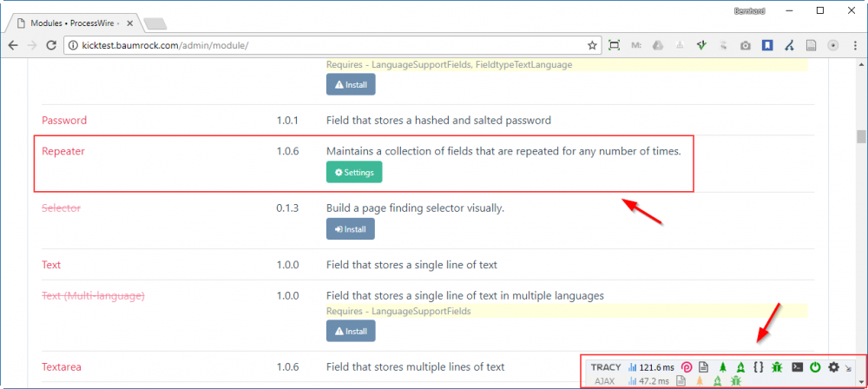Click the green bug icon in the AJAX row

click(736, 380)
